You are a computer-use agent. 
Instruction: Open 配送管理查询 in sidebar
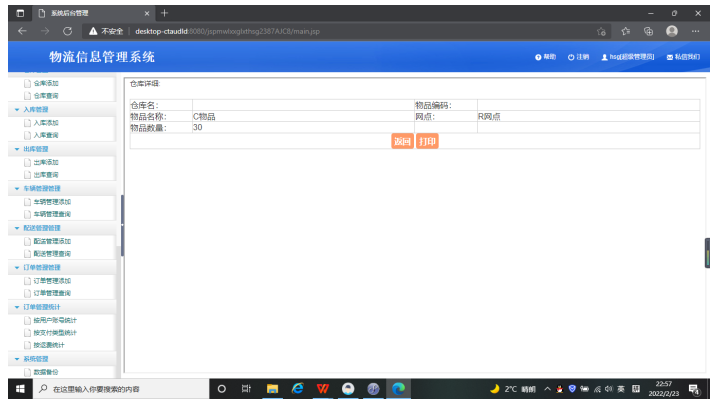point(52,254)
